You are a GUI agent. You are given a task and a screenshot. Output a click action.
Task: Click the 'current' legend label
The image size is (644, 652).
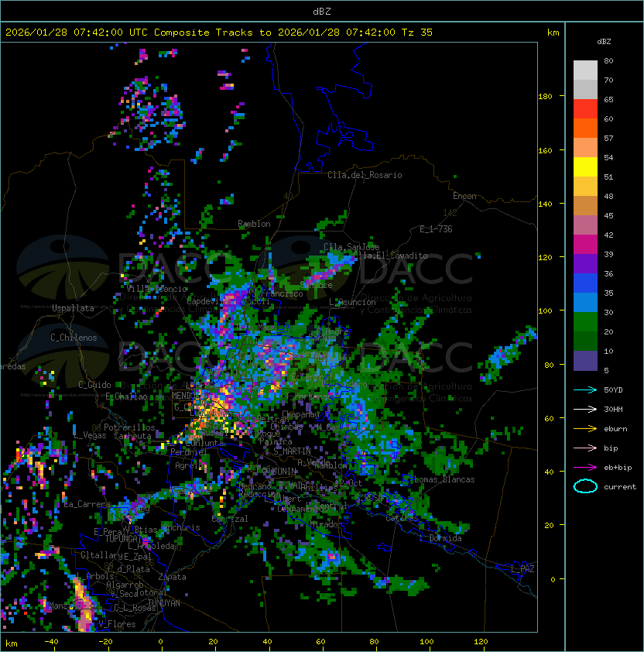[620, 487]
